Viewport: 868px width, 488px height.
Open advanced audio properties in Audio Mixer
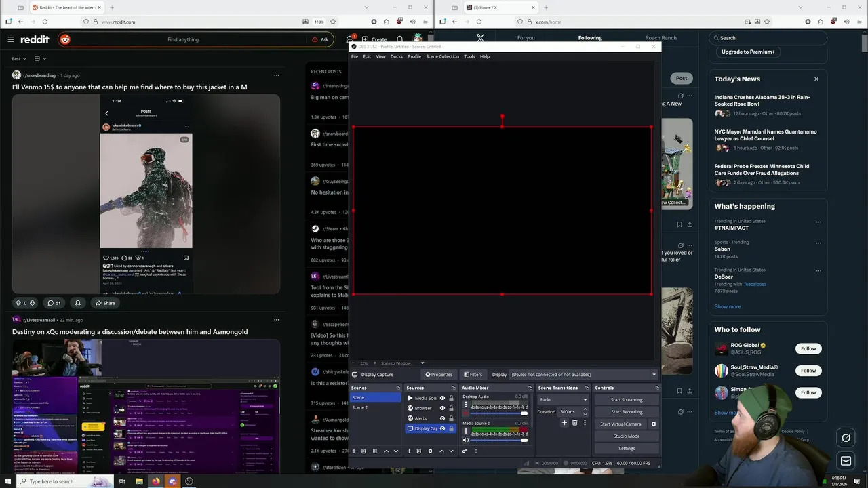[465, 451]
